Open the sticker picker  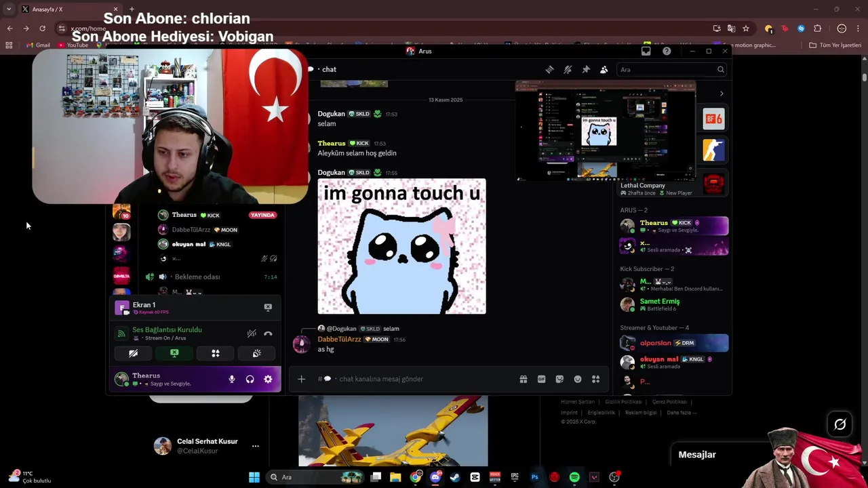tap(559, 379)
